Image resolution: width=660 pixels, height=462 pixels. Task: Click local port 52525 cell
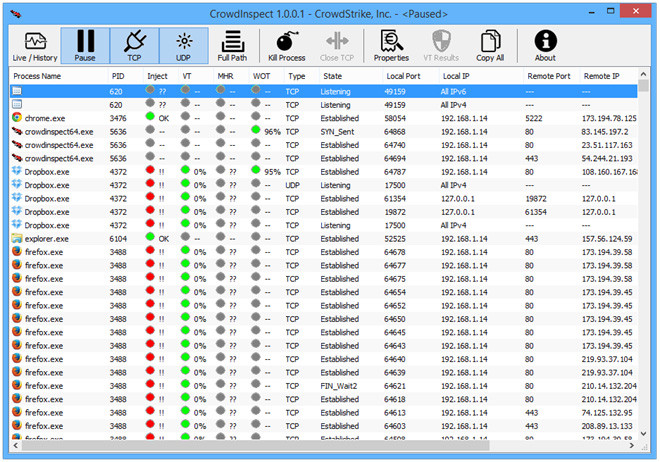[x=395, y=239]
